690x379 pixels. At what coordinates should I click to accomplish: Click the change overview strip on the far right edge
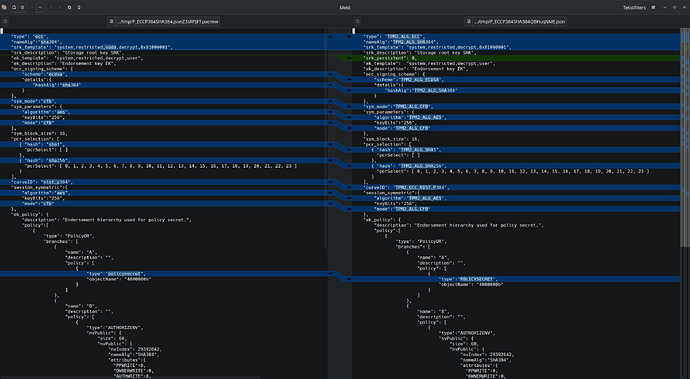tap(687, 202)
